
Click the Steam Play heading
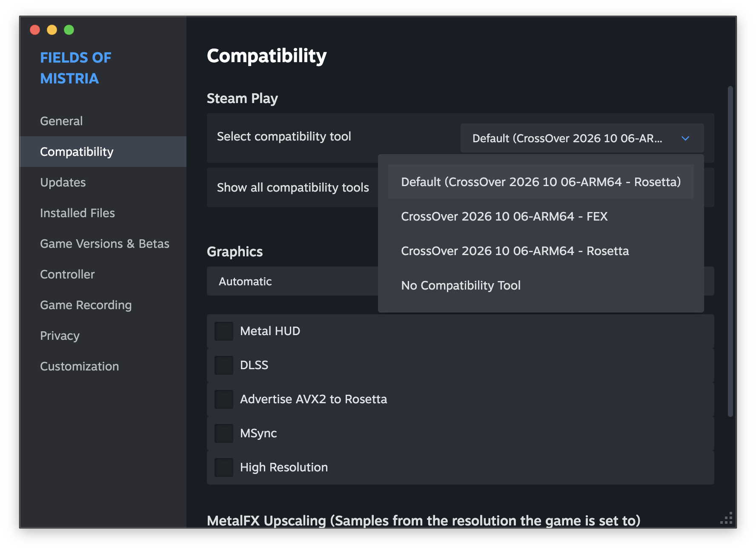(x=242, y=98)
